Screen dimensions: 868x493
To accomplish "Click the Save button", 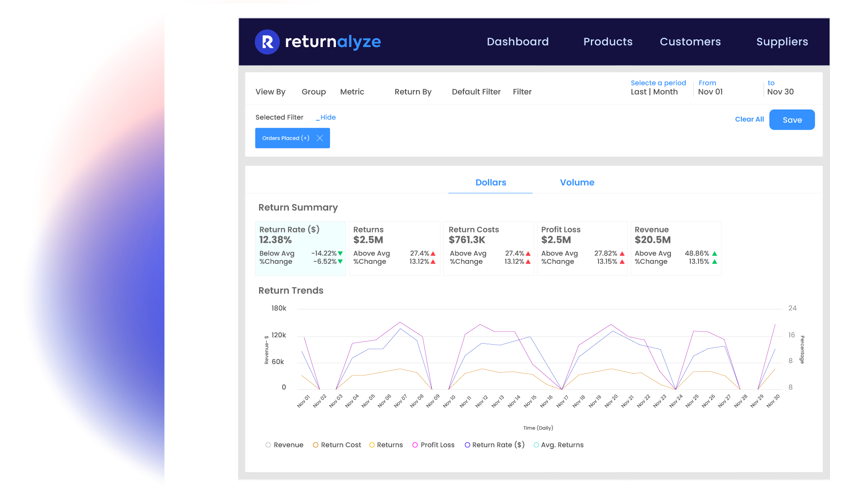I will coord(792,119).
